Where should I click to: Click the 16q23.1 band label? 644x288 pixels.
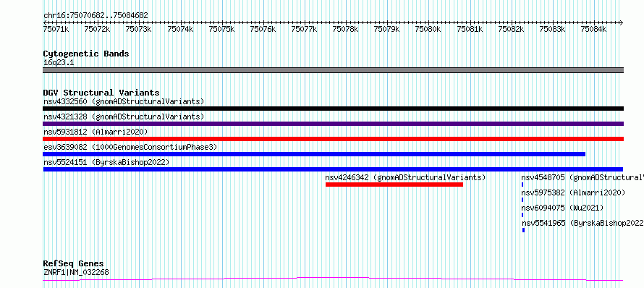[x=59, y=63]
